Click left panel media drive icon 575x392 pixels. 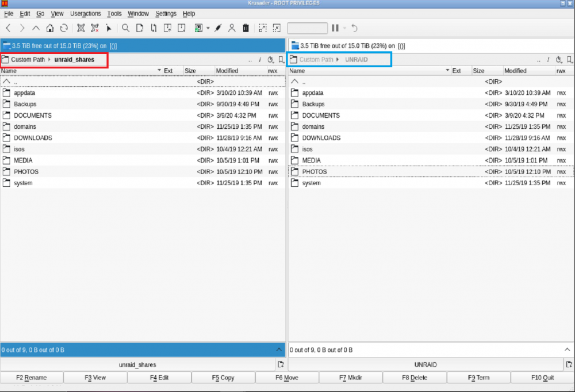[6, 46]
